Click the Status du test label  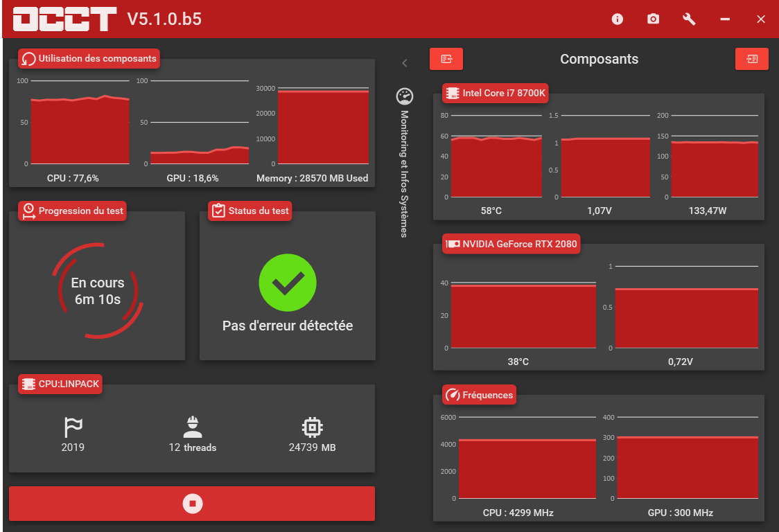250,211
